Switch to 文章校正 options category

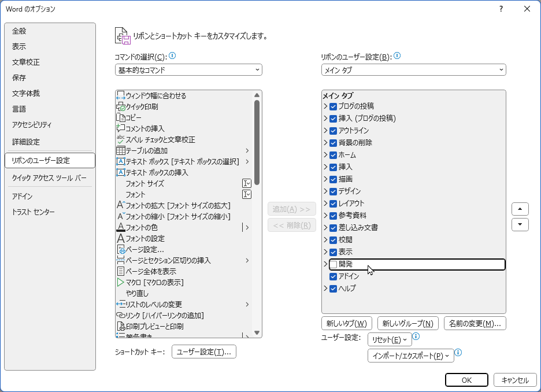point(50,62)
